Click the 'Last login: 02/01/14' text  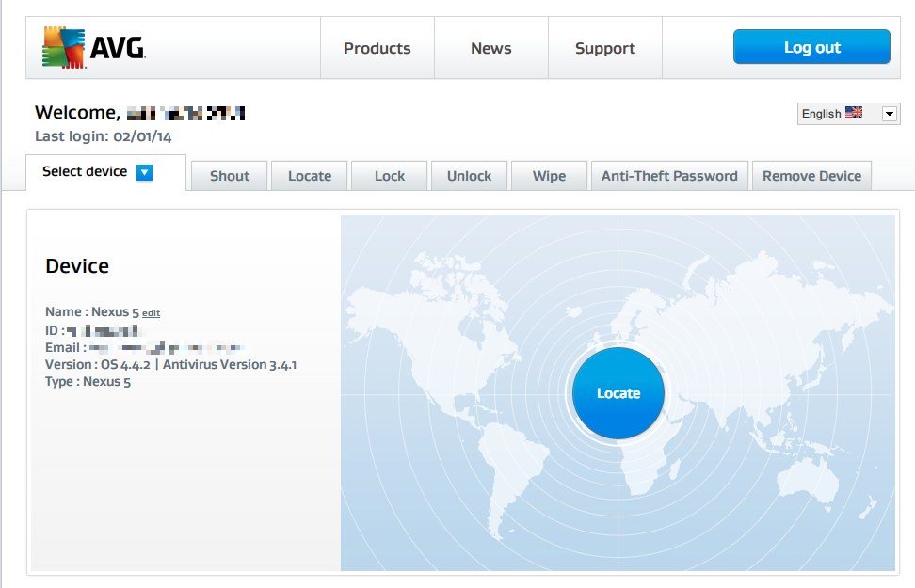[x=104, y=136]
